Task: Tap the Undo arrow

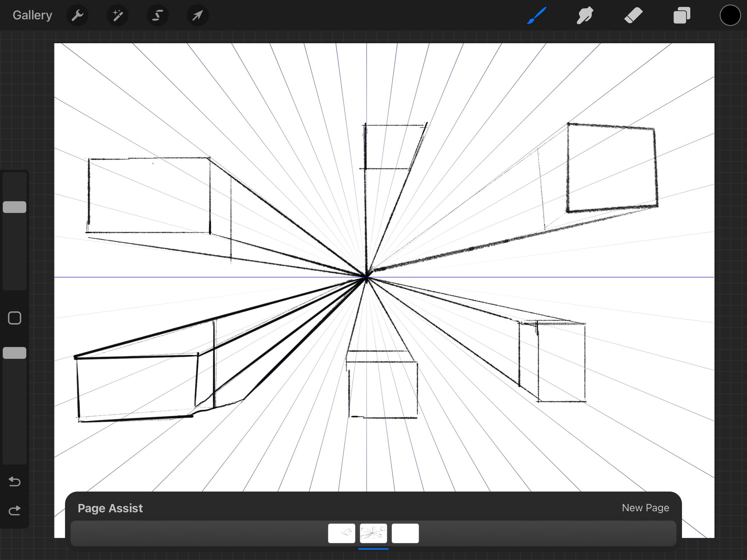Action: pyautogui.click(x=15, y=481)
